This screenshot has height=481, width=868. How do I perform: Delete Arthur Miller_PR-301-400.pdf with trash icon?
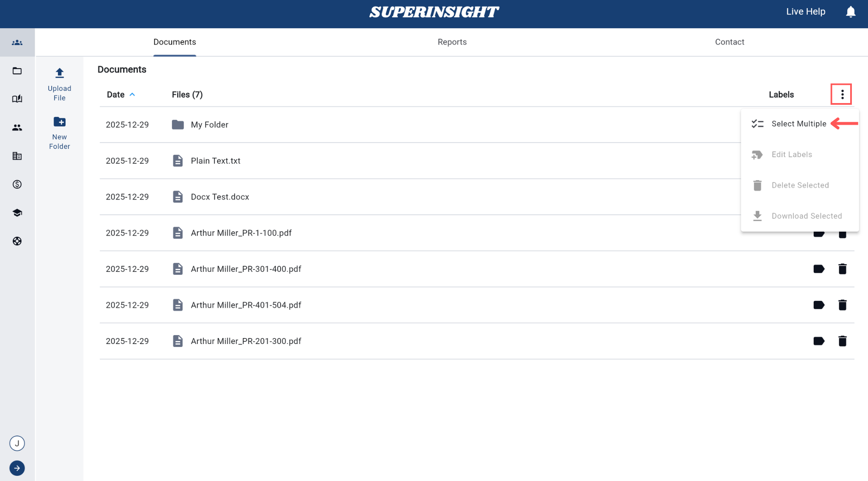842,269
